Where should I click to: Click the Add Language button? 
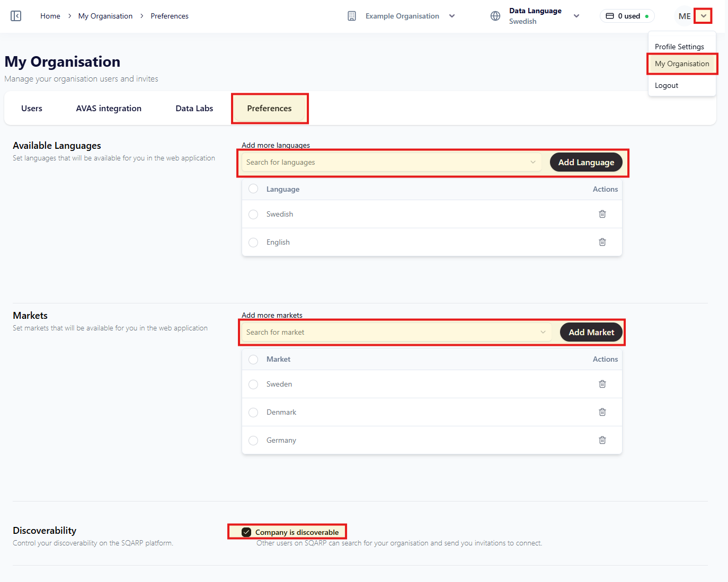coord(586,163)
